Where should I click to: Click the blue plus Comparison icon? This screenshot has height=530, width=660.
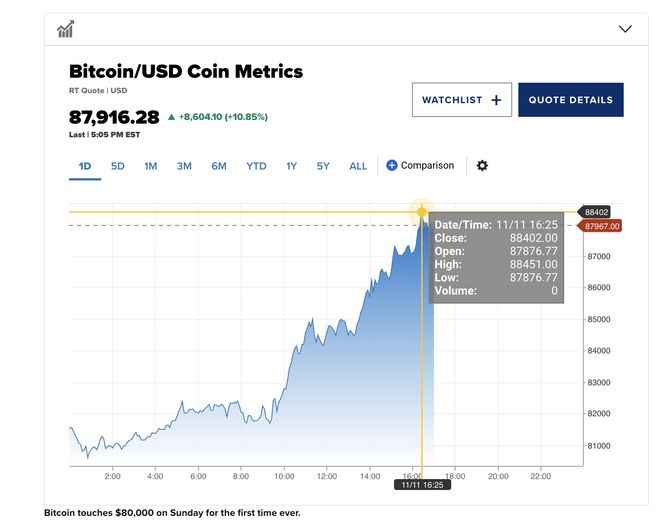click(391, 165)
